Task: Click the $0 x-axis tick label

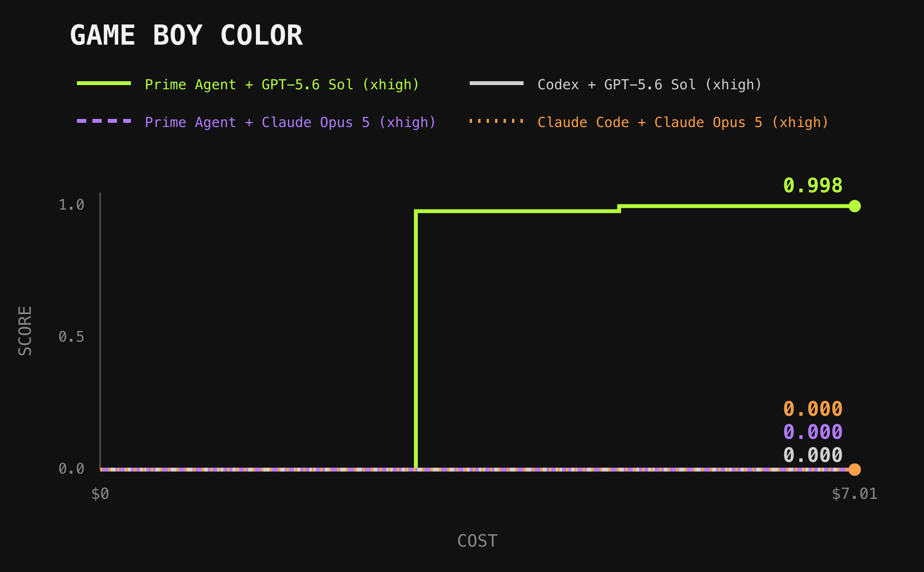Action: (x=100, y=494)
